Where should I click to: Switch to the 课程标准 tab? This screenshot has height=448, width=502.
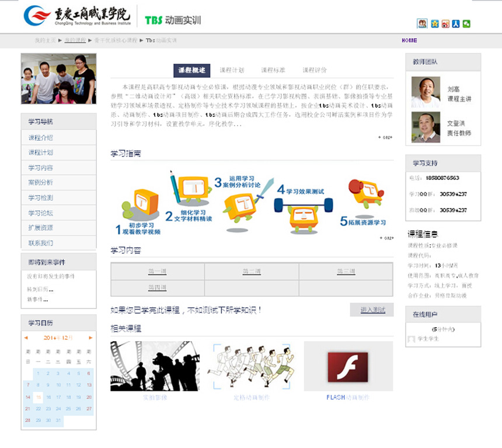[273, 70]
